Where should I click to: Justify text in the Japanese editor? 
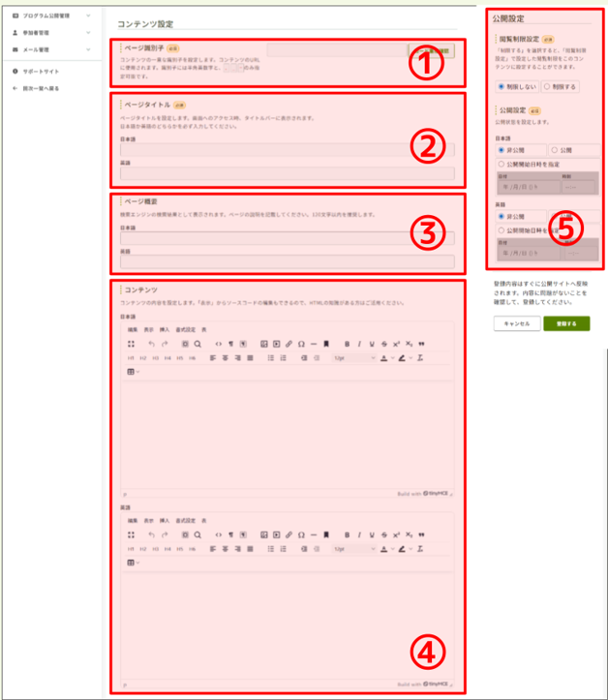[250, 358]
